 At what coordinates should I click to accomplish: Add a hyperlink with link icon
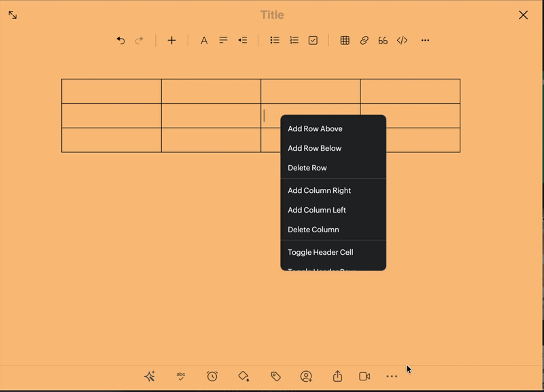coord(364,41)
